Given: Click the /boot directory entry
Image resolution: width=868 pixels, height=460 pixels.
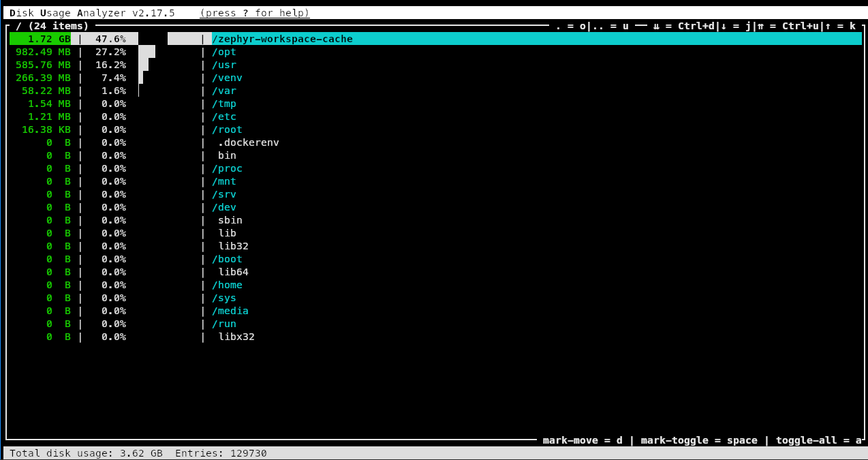Looking at the screenshot, I should click(227, 259).
